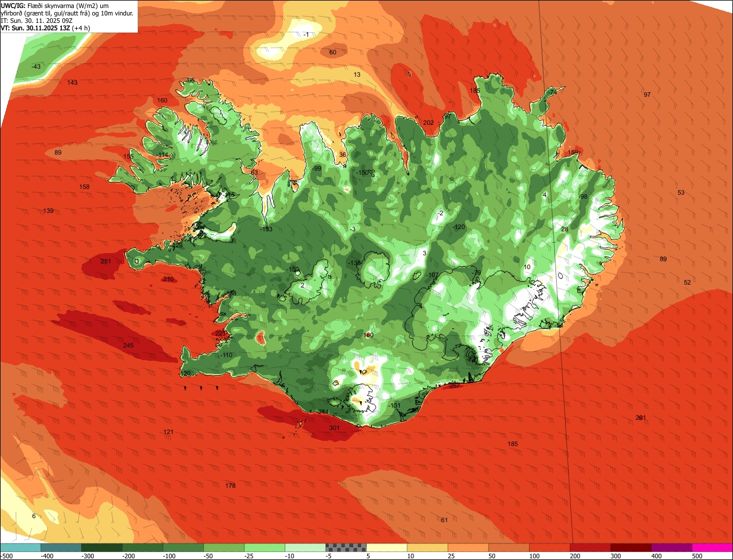
Task: Click the legend swatch between -25 and -10
Action: coord(265,547)
